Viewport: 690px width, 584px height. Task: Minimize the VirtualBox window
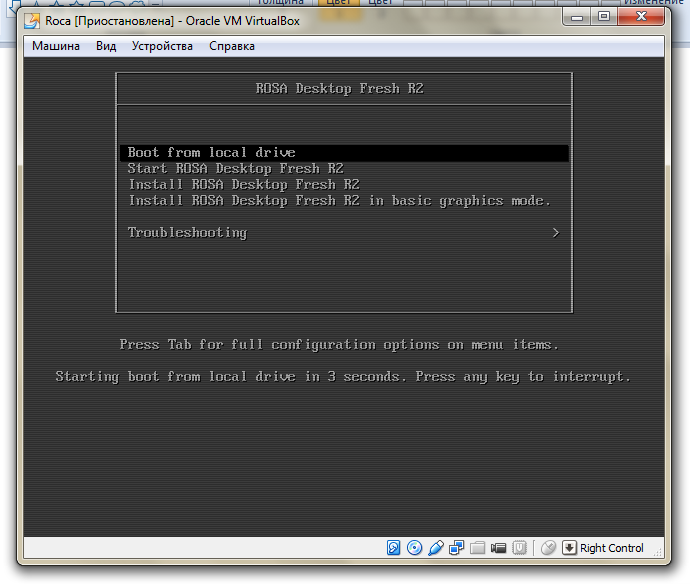click(x=577, y=18)
